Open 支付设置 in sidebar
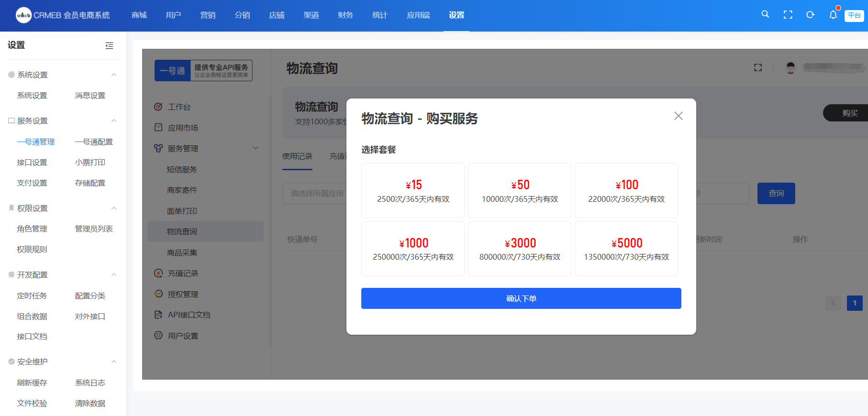This screenshot has width=868, height=416. (32, 183)
